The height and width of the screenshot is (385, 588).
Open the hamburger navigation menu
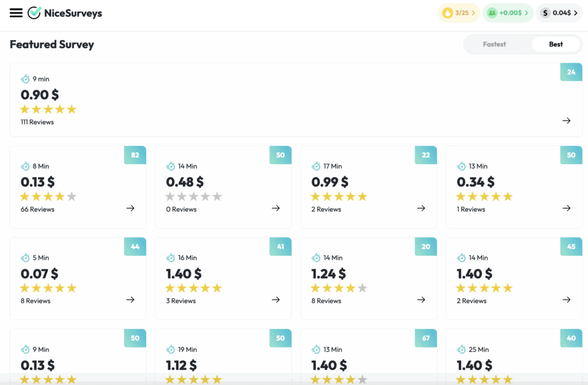16,13
